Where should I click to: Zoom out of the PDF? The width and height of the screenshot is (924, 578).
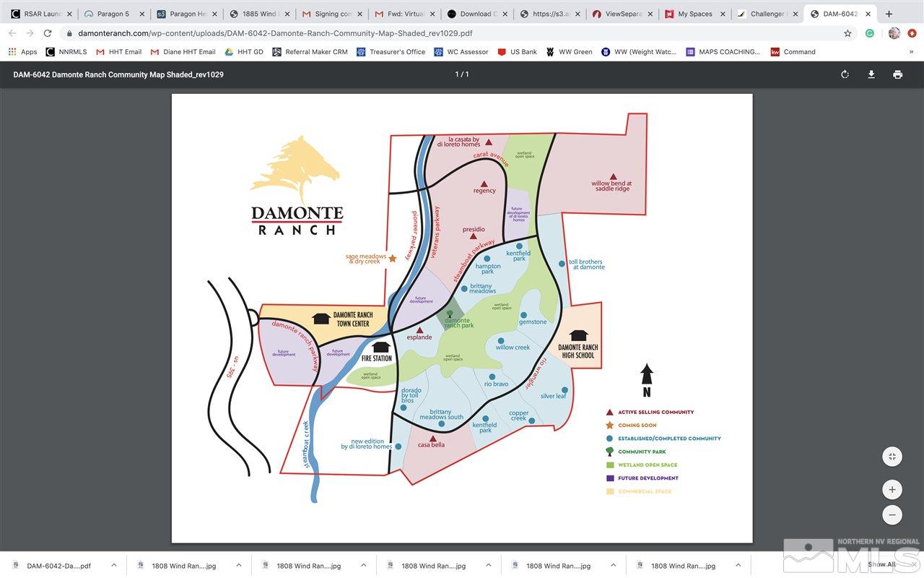pyautogui.click(x=892, y=515)
